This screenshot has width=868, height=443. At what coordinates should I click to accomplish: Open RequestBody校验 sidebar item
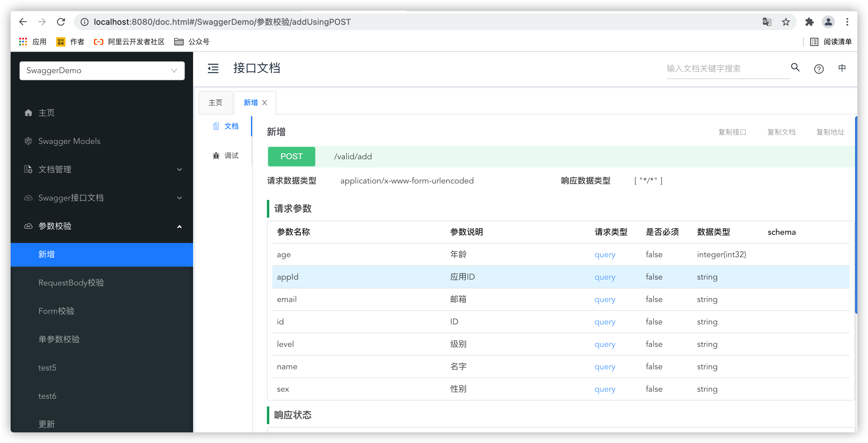click(102, 283)
